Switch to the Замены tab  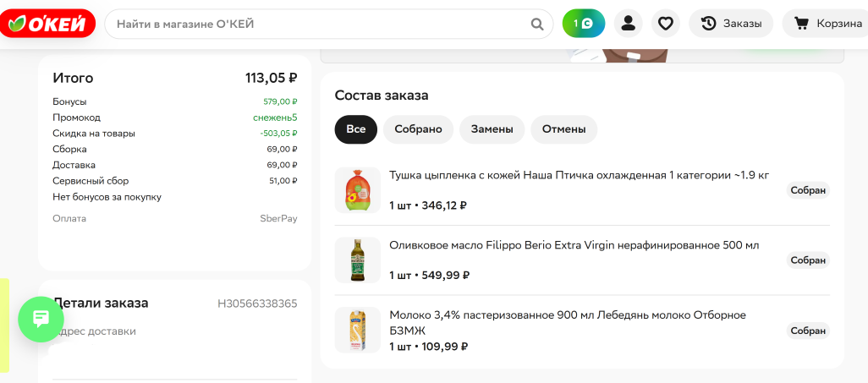[492, 129]
